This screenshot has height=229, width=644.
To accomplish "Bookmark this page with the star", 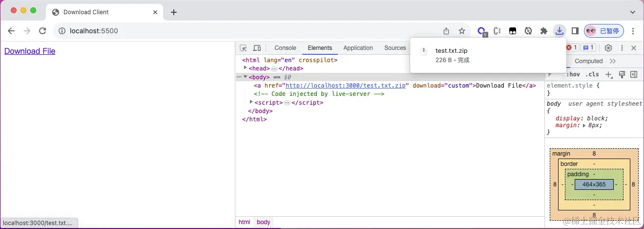I will [x=462, y=31].
